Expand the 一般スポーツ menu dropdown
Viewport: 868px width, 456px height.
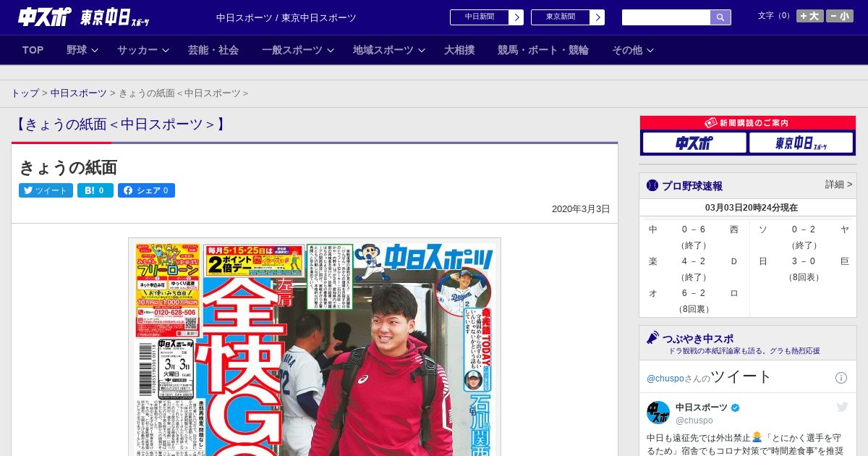coord(297,50)
